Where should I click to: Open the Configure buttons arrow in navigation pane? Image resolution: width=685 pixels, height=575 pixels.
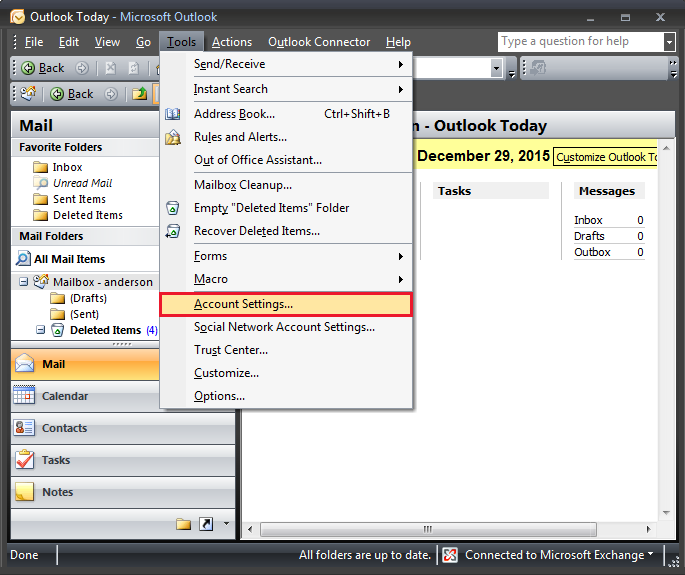point(226,523)
